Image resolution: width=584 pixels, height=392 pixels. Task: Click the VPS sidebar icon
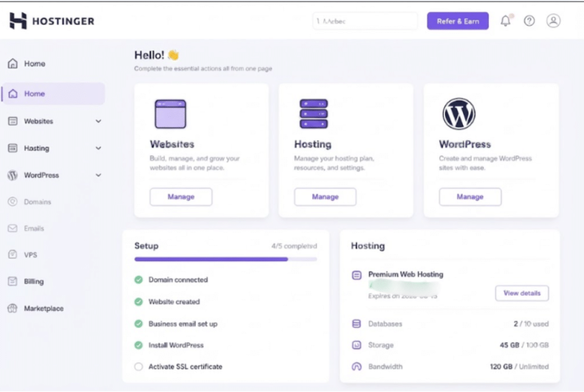(13, 255)
